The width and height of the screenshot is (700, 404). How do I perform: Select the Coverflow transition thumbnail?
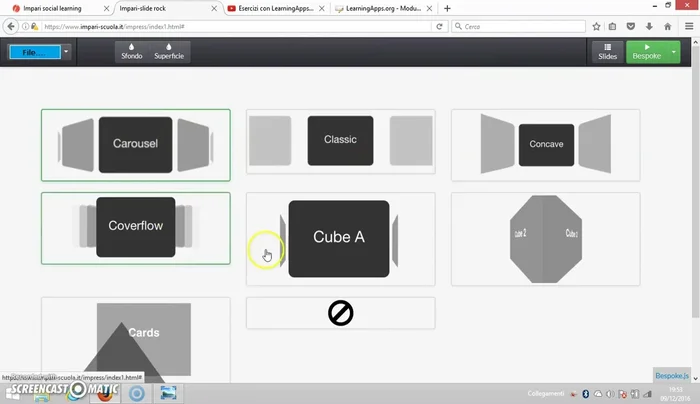tap(136, 228)
